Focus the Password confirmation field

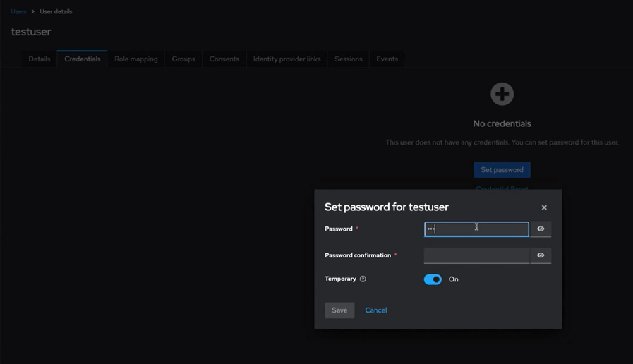click(x=476, y=255)
